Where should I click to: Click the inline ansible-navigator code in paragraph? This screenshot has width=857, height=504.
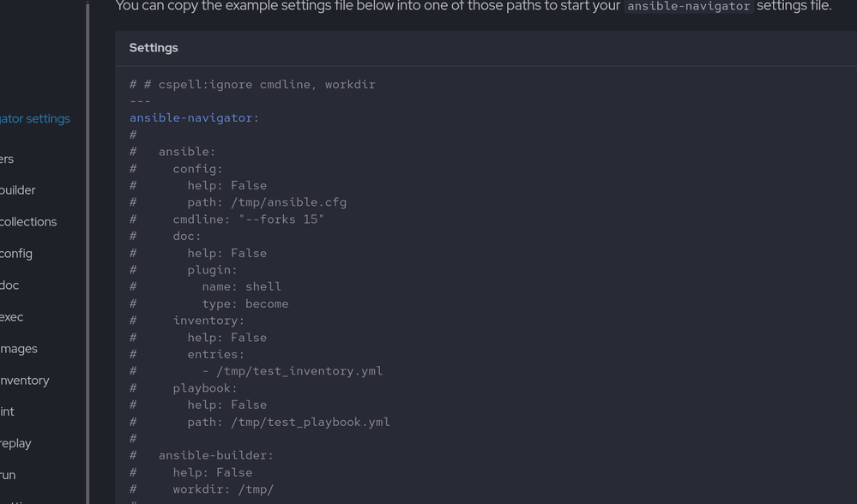click(689, 7)
